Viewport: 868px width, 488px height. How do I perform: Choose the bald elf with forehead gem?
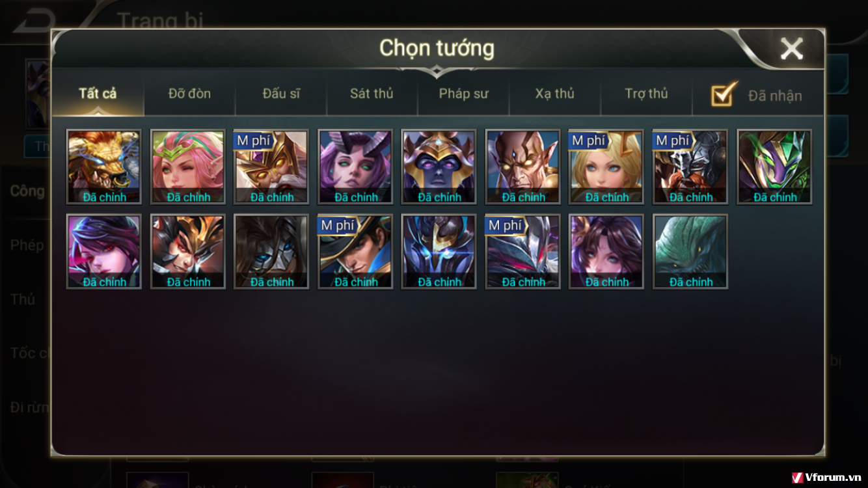(x=523, y=167)
